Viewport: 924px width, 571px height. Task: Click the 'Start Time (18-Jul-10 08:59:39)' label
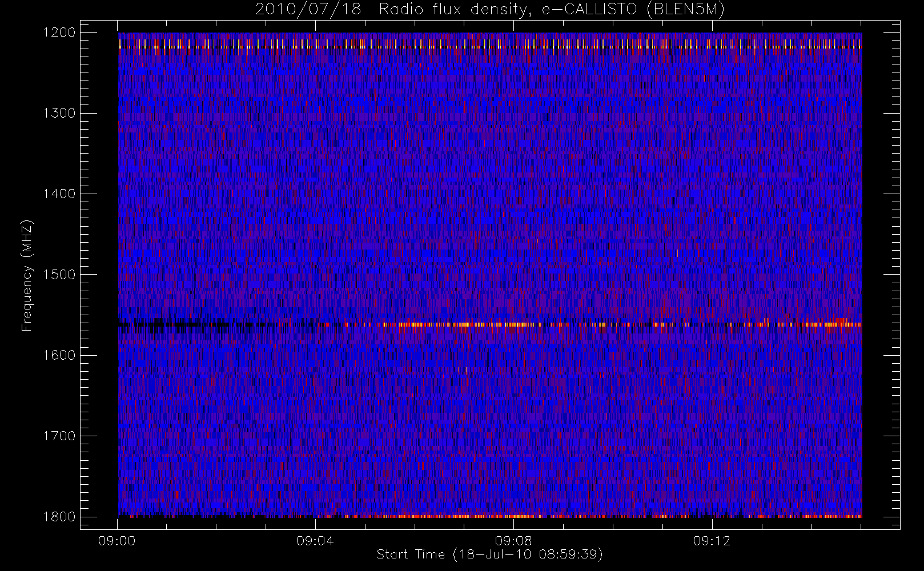click(x=490, y=554)
